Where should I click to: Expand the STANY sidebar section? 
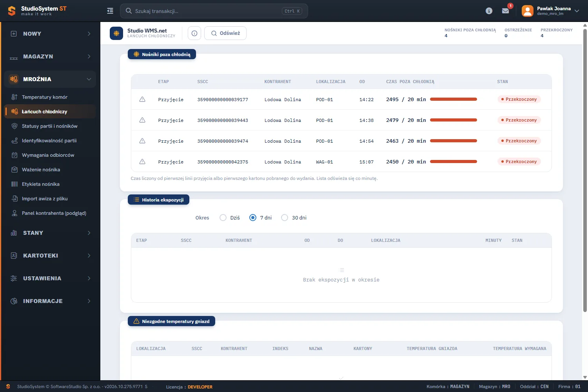click(50, 233)
